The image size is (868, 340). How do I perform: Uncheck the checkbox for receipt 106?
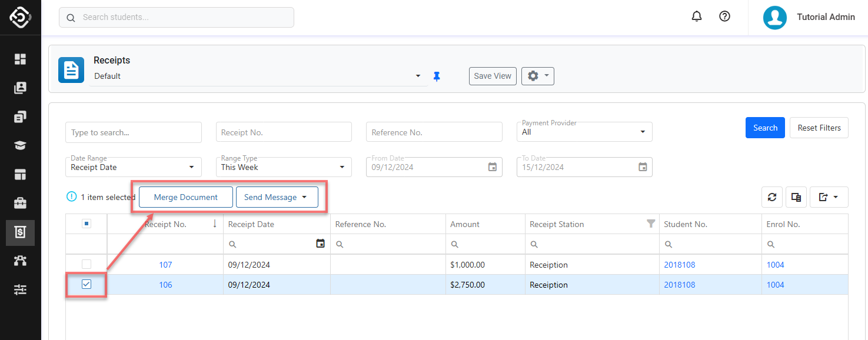pyautogui.click(x=87, y=285)
